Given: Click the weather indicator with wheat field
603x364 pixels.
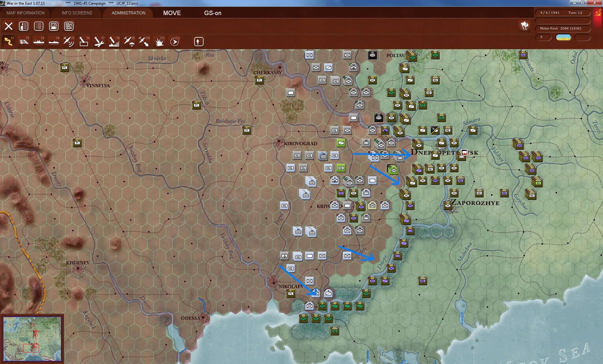Looking at the screenshot, I should point(563,37).
